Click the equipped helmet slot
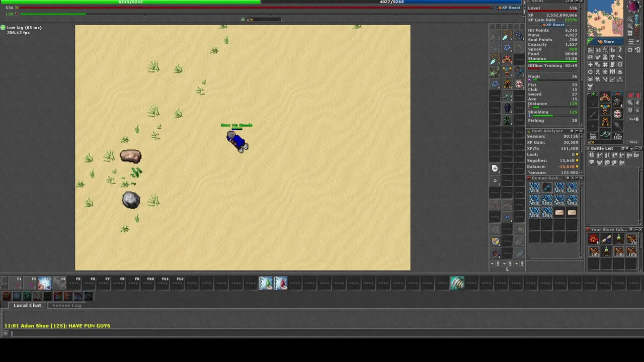The image size is (644, 362). [605, 97]
